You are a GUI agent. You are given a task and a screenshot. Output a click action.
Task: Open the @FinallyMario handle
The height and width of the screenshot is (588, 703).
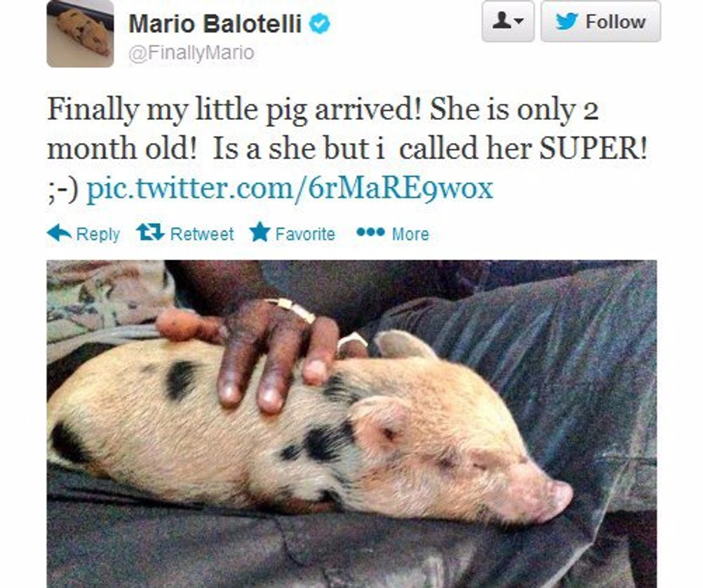click(191, 52)
